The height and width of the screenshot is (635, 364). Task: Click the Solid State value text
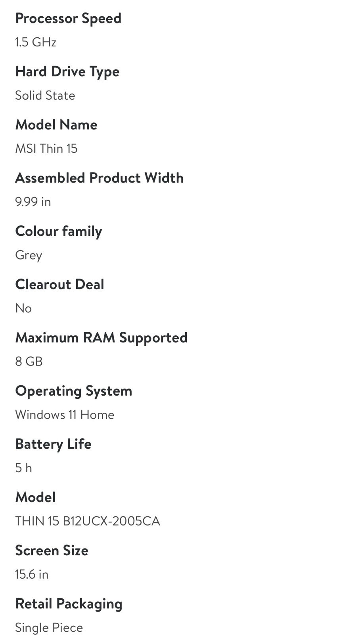45,95
